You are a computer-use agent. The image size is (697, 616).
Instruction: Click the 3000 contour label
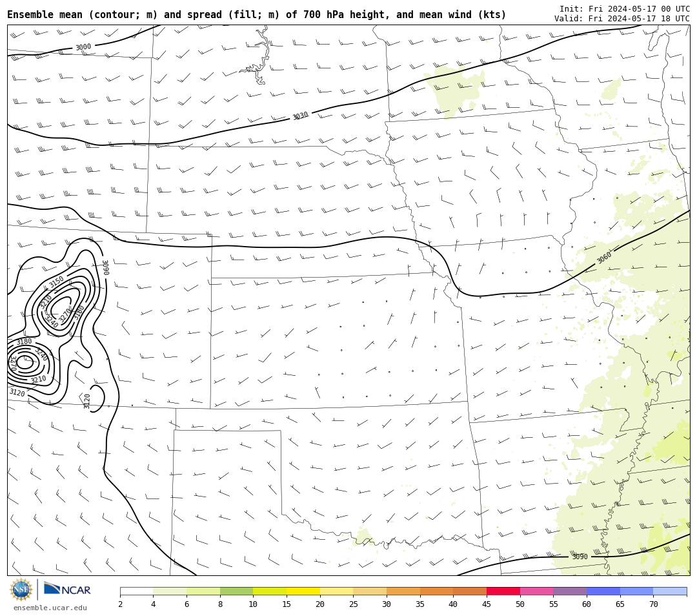tap(83, 47)
